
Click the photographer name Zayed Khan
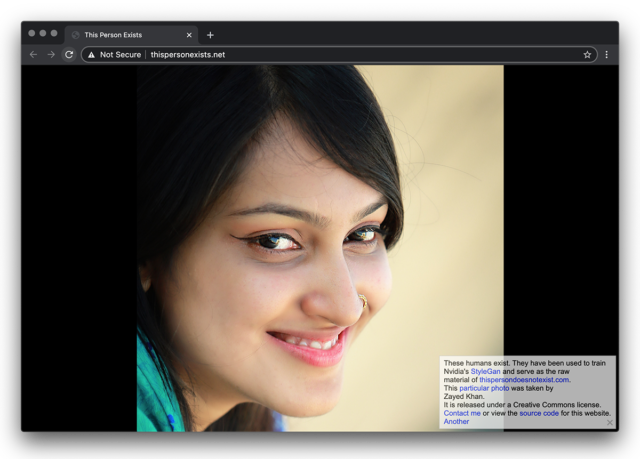[x=464, y=396]
